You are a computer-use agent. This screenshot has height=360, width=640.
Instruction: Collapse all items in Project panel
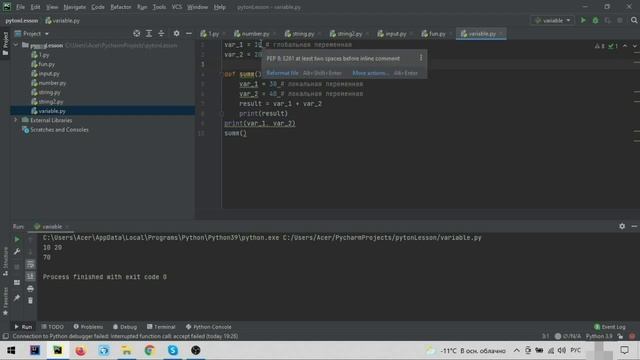click(161, 33)
